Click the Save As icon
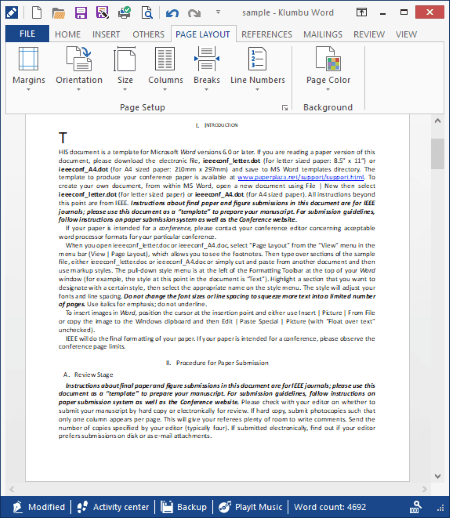 (x=102, y=13)
